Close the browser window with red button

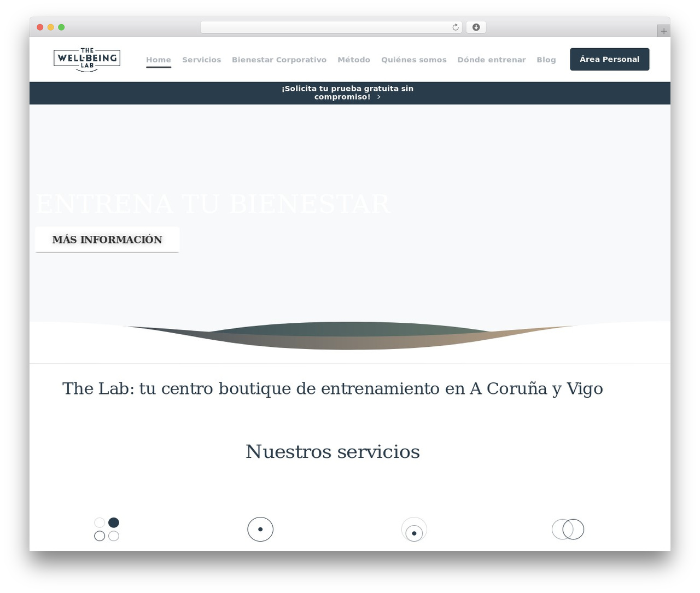click(x=40, y=27)
